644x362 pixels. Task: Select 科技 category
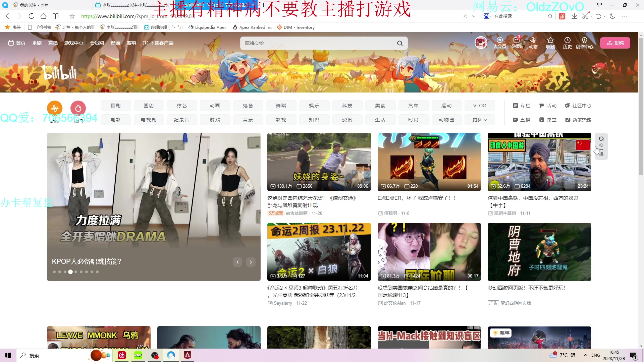tap(347, 106)
